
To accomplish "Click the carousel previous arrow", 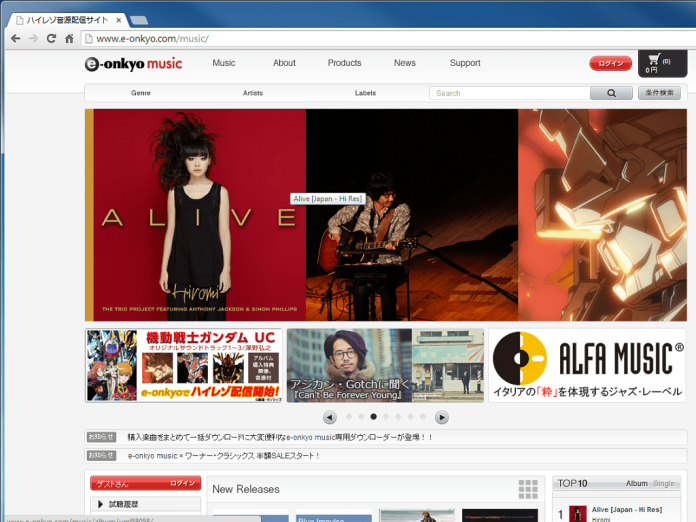I will click(x=329, y=417).
